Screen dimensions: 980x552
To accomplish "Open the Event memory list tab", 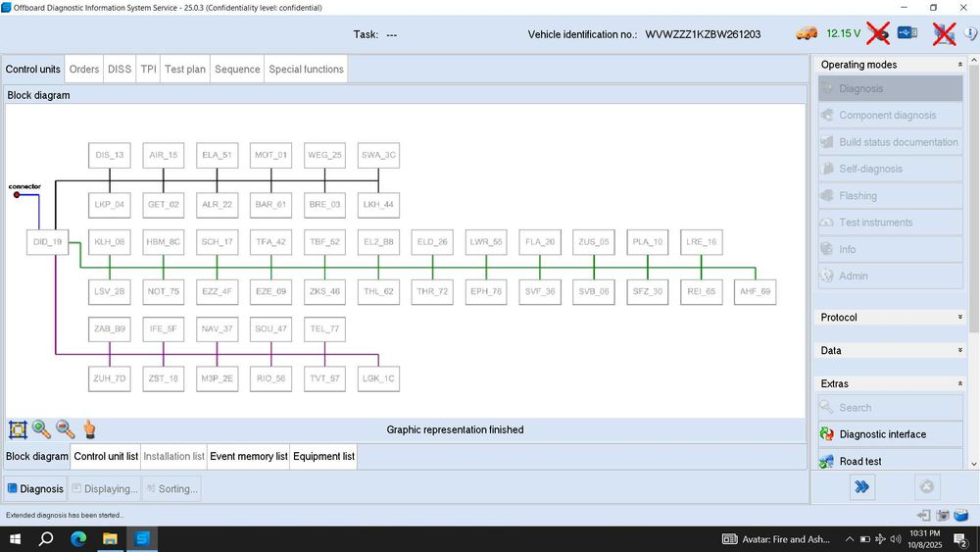I will 248,456.
